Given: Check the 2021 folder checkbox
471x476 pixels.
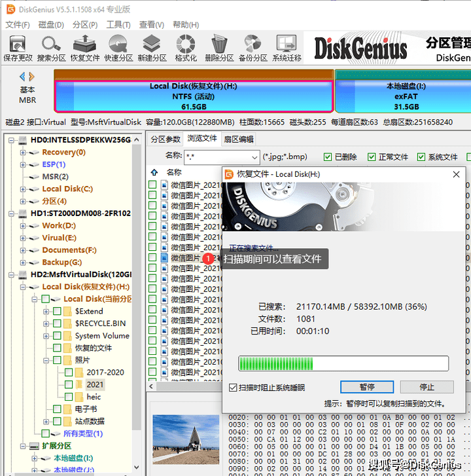Looking at the screenshot, I should 69,384.
